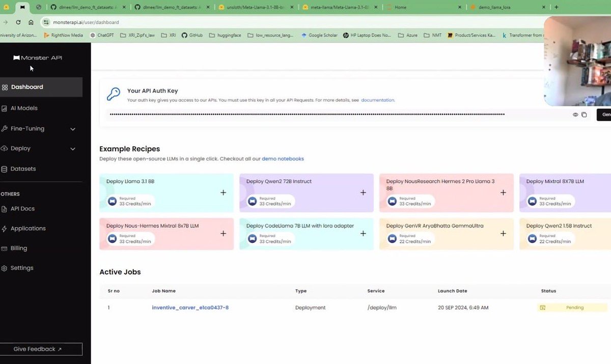The height and width of the screenshot is (364, 611).
Task: Click the Monster API logo
Action: pyautogui.click(x=38, y=58)
